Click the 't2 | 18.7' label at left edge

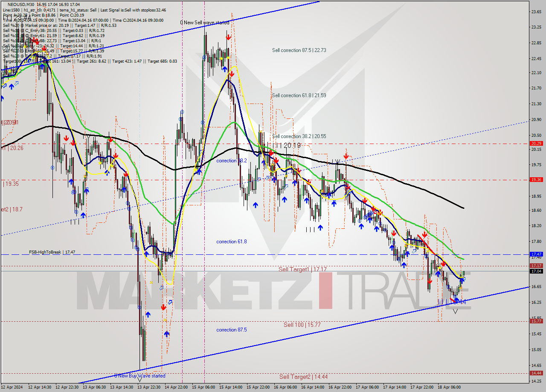tap(11, 210)
